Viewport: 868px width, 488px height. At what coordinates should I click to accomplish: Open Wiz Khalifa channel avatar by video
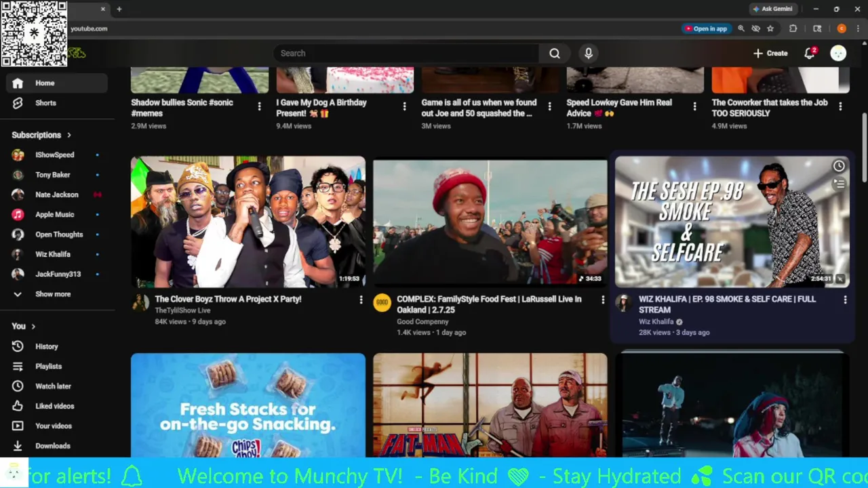coord(624,302)
